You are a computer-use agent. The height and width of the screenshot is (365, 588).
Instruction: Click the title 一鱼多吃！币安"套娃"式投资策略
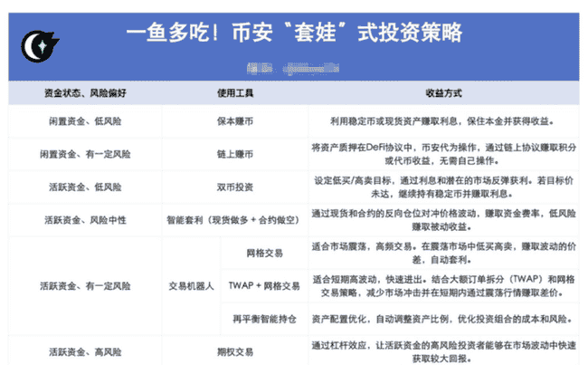(x=293, y=33)
